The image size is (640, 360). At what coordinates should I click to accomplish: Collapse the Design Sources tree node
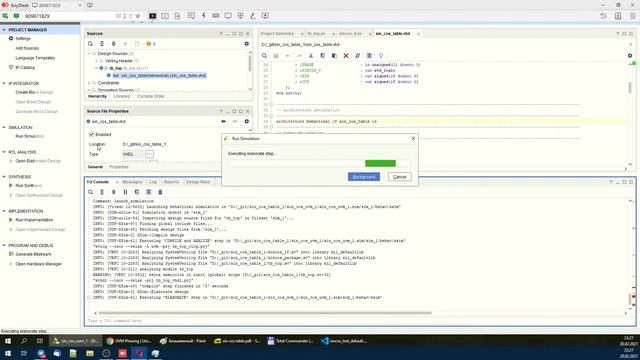pyautogui.click(x=89, y=53)
